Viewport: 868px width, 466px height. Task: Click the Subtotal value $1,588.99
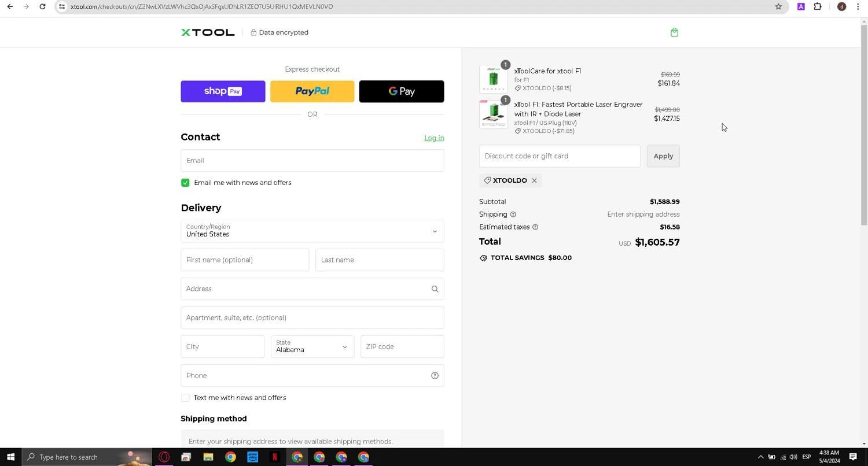(x=665, y=202)
